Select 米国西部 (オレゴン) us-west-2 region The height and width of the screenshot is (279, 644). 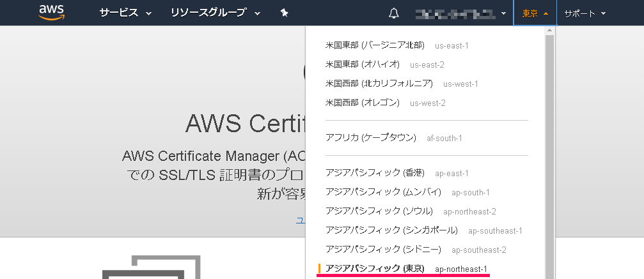385,103
